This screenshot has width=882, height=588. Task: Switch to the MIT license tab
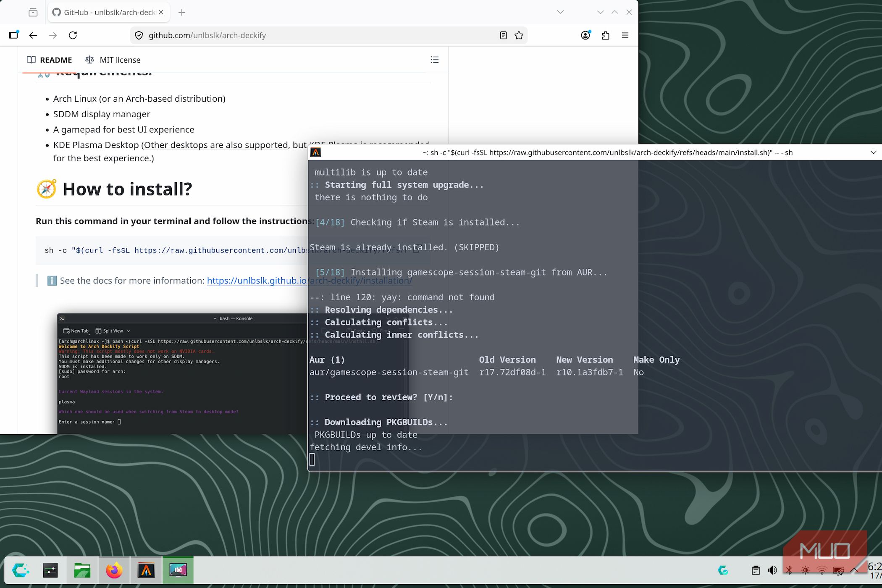(x=113, y=60)
